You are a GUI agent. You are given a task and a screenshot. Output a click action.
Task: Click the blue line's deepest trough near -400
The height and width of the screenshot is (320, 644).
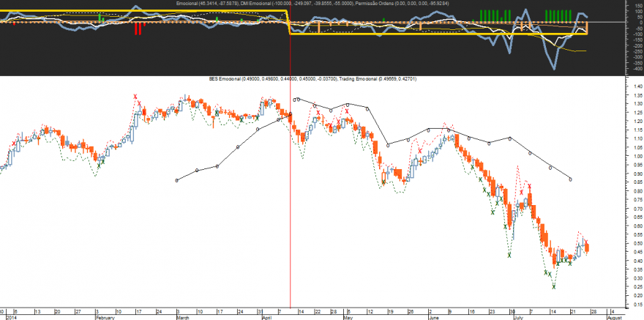coord(554,69)
